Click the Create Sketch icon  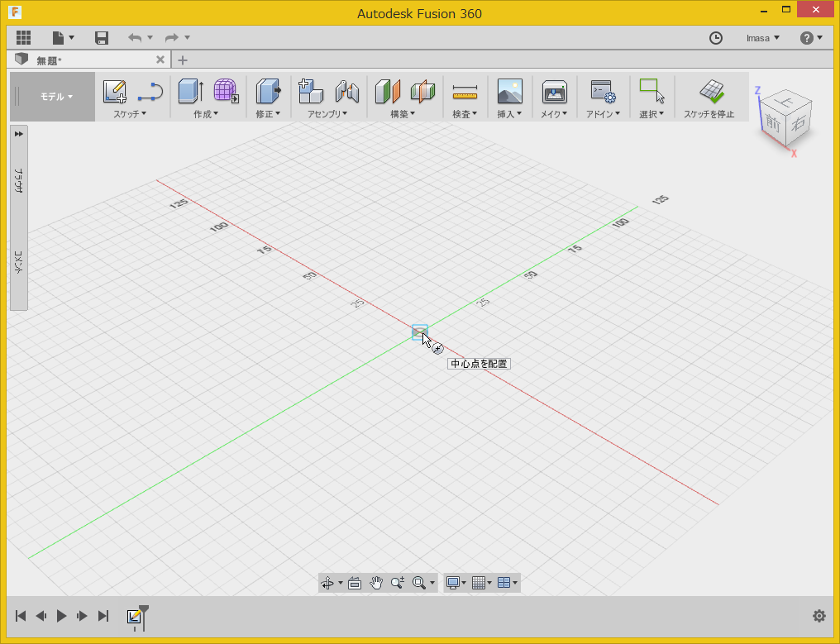[114, 91]
